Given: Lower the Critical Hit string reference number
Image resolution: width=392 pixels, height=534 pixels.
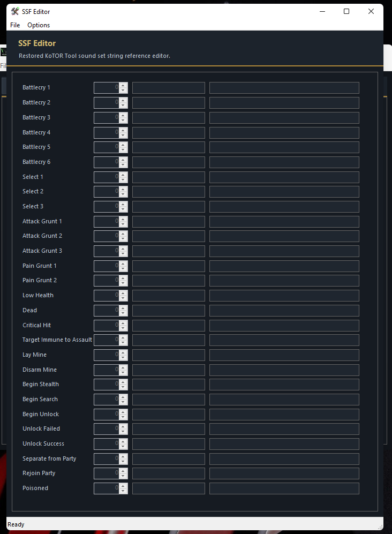Looking at the screenshot, I should point(123,328).
